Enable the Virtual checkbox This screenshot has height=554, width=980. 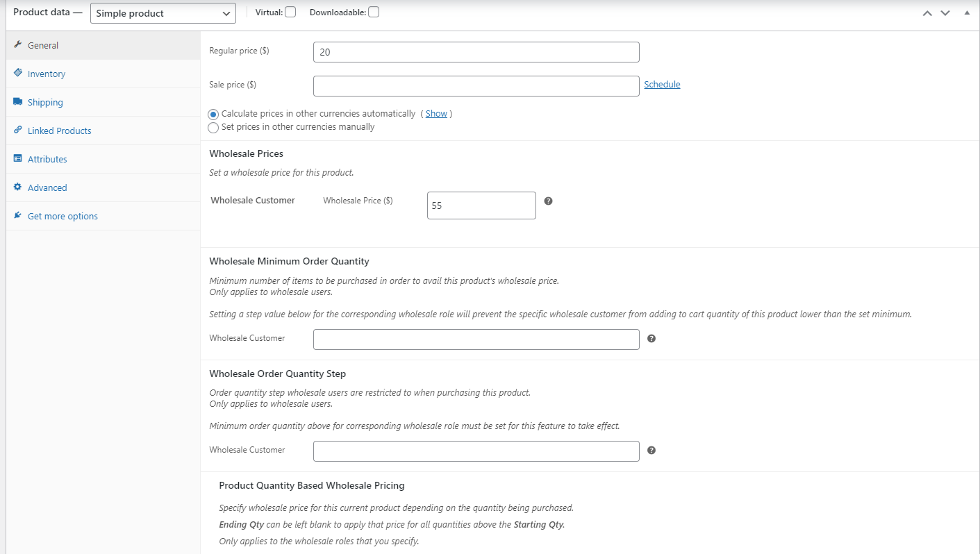290,12
